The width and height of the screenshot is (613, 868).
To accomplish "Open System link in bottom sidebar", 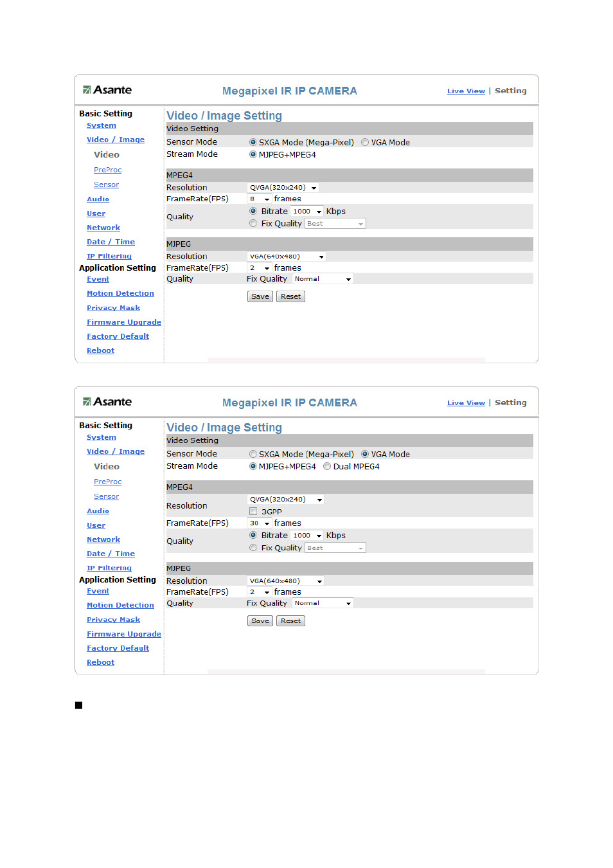I will [102, 437].
